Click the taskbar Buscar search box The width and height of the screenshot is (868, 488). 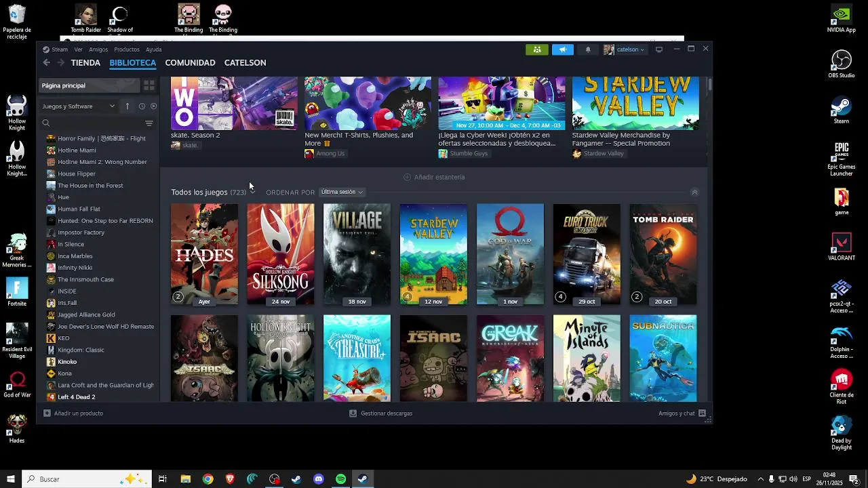click(x=87, y=479)
